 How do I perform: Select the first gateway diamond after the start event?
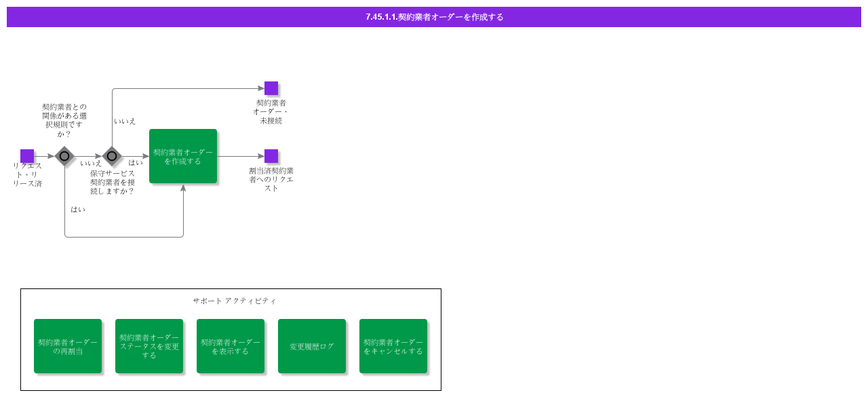point(64,156)
